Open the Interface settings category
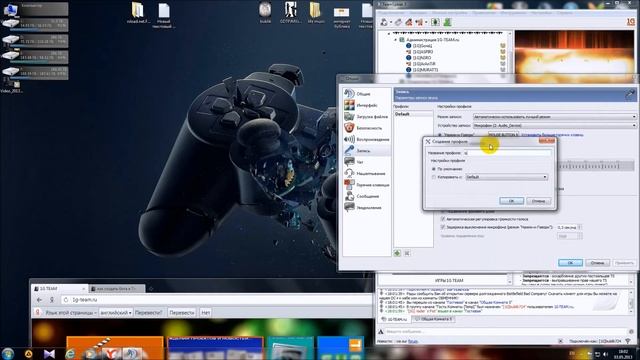 click(x=366, y=105)
